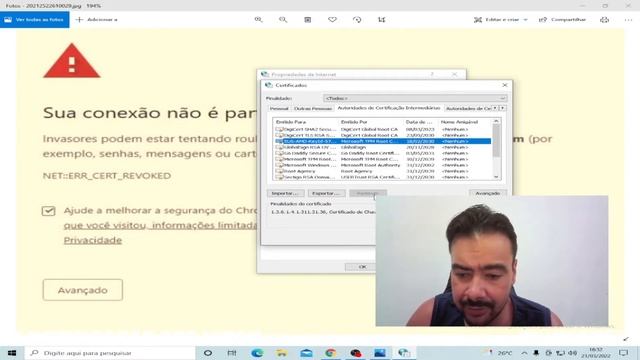Click the right tab-scroll arrow in Certificados

coord(502,108)
